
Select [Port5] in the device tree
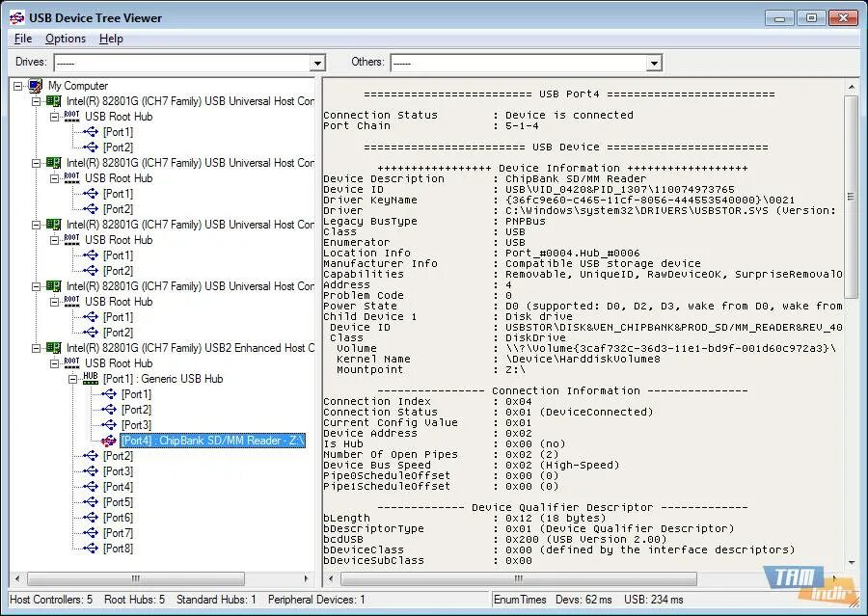tap(118, 502)
